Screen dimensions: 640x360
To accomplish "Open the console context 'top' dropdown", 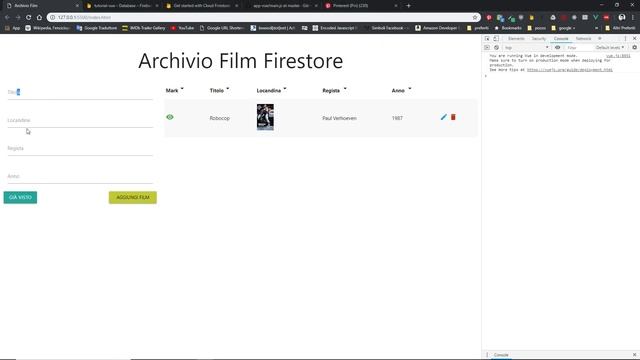I will [527, 48].
